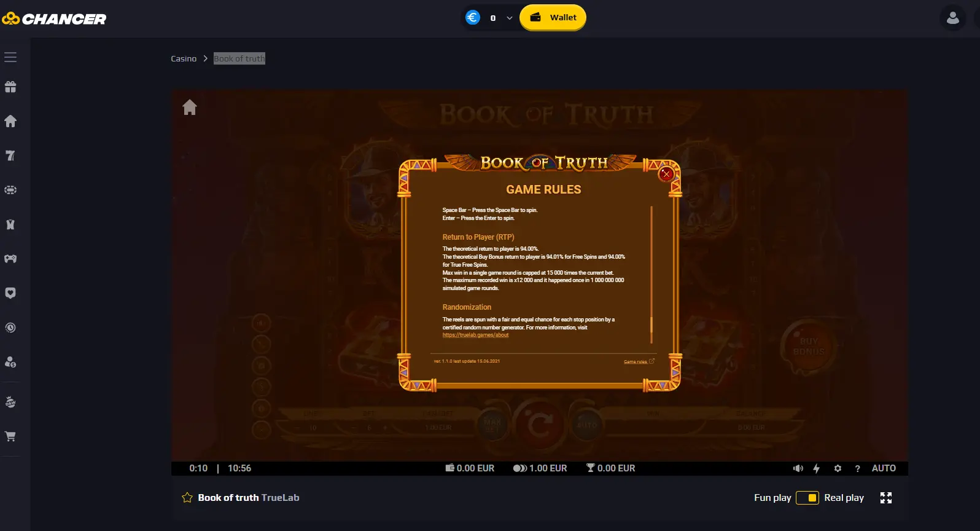Viewport: 980px width, 531px height.
Task: Click the Game Rules scrollbar thumb
Action: pos(651,324)
